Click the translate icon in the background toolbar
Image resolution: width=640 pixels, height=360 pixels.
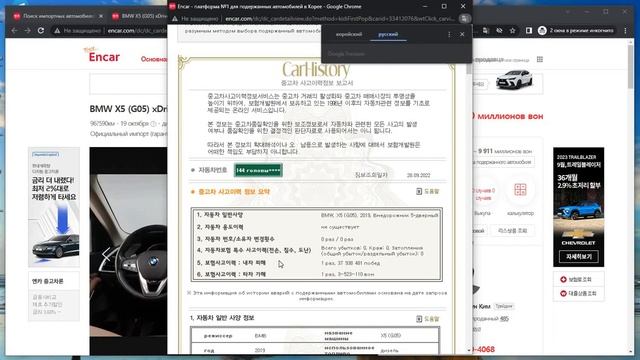(486, 31)
